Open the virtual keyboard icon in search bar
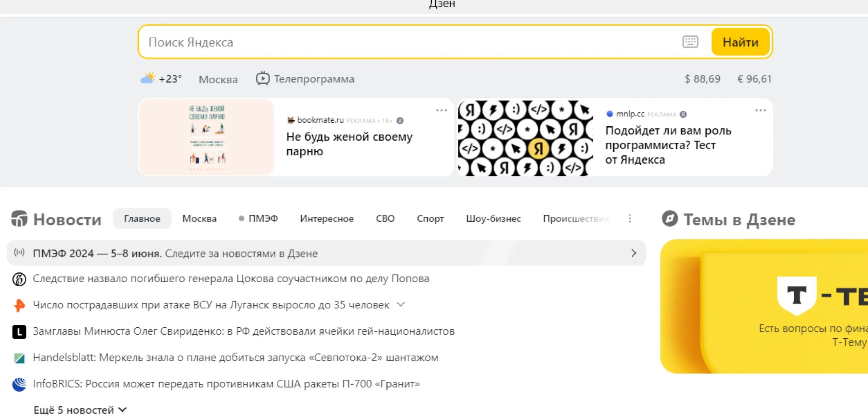 click(x=690, y=42)
